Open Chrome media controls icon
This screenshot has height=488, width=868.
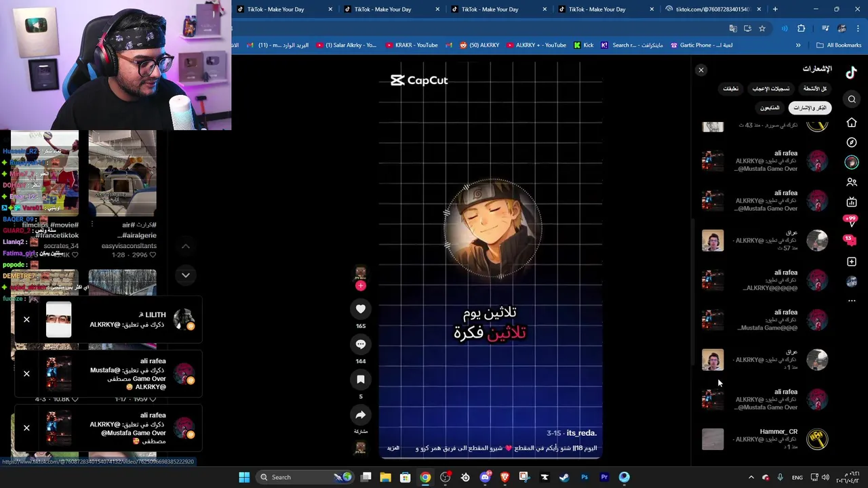[x=825, y=28]
